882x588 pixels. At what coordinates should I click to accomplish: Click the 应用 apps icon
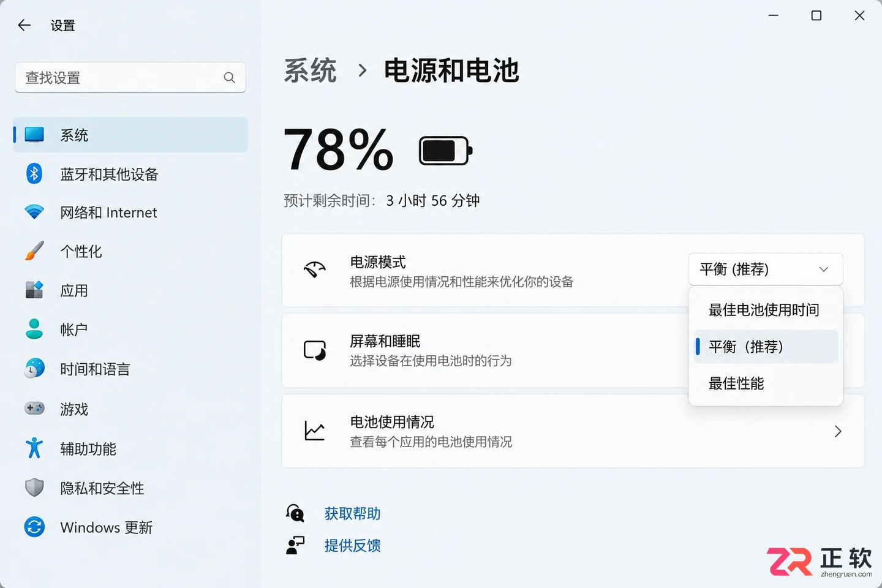[34, 290]
